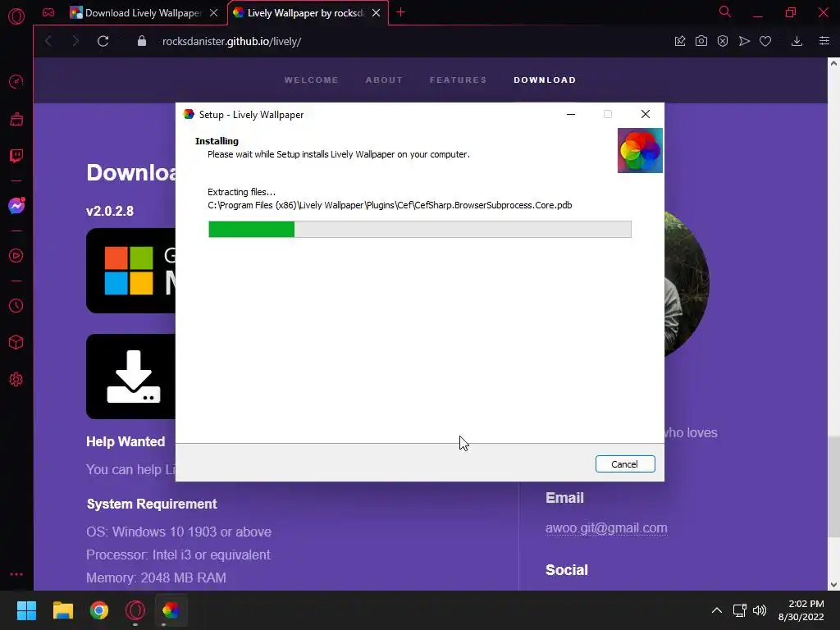This screenshot has height=630, width=840.
Task: Go to WELCOME page section
Action: (x=311, y=80)
